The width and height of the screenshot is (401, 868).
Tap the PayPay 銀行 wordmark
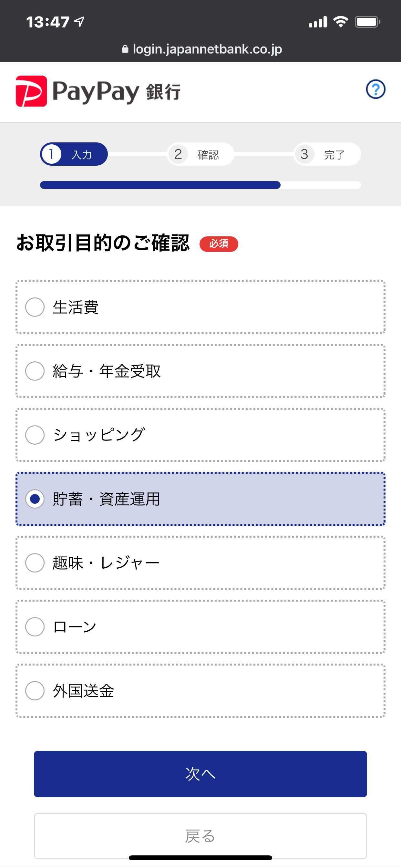(116, 92)
